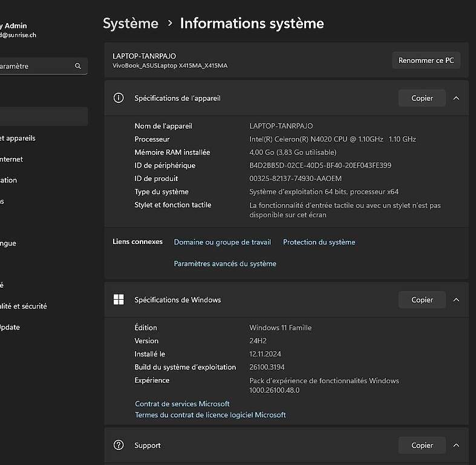This screenshot has width=476, height=465.
Task: Click the search magnifier icon in sidebar
Action: pos(77,66)
